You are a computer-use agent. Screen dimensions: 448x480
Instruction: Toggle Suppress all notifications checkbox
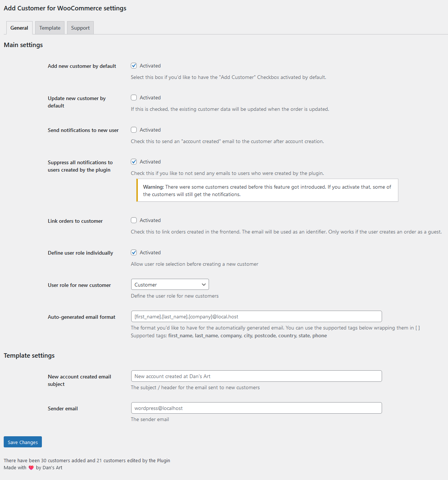click(134, 162)
